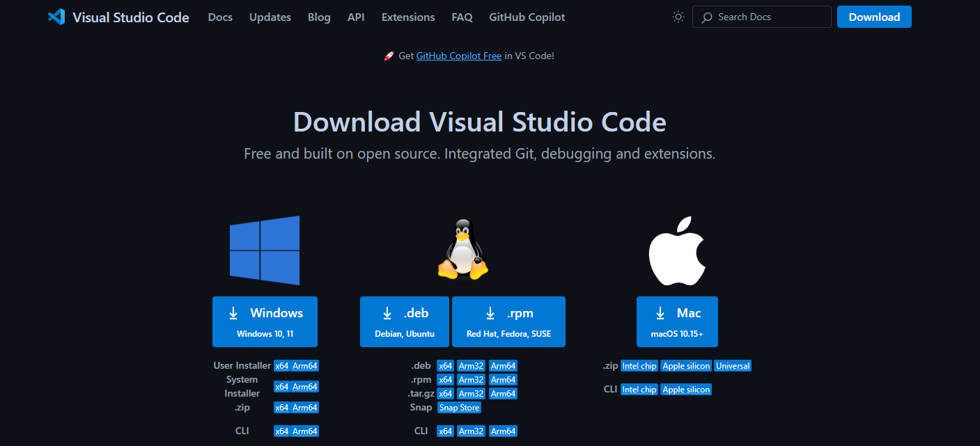This screenshot has width=980, height=446.
Task: Click the magnifier icon in search box
Action: [x=706, y=17]
